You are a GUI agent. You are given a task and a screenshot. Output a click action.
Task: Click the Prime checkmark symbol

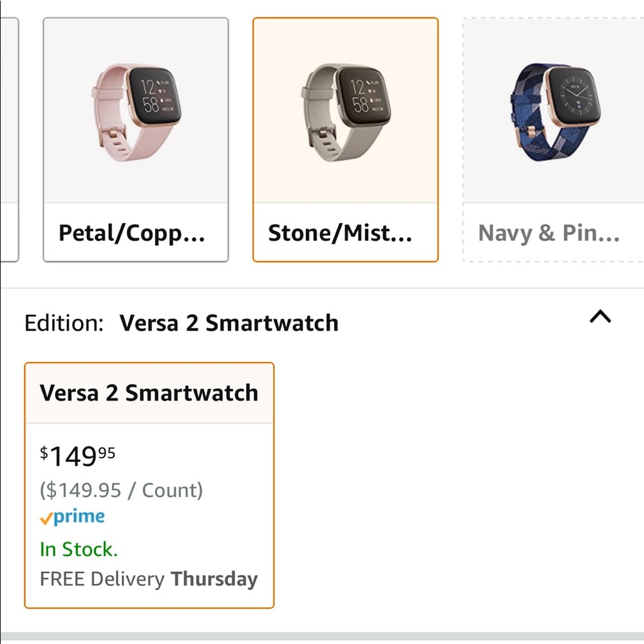[46, 516]
